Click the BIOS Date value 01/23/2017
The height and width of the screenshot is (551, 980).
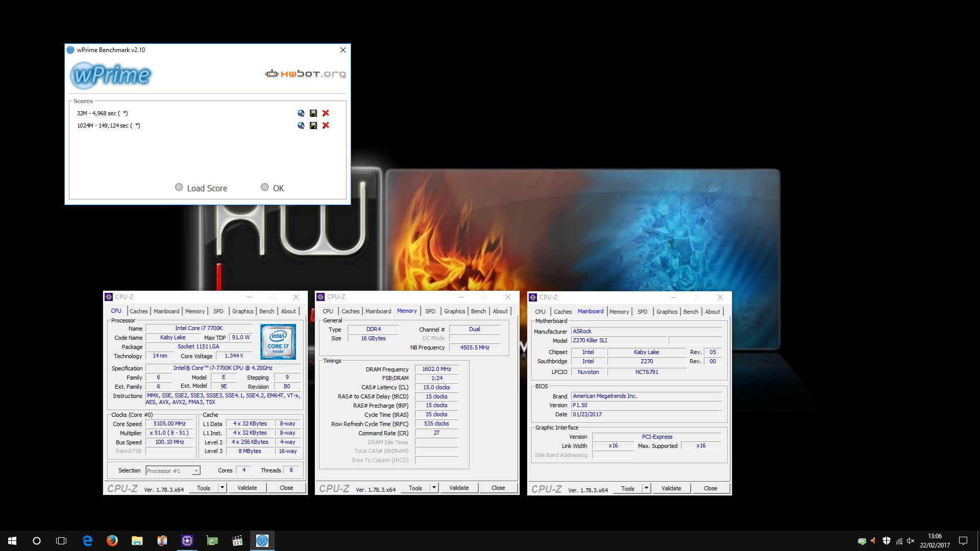(646, 414)
